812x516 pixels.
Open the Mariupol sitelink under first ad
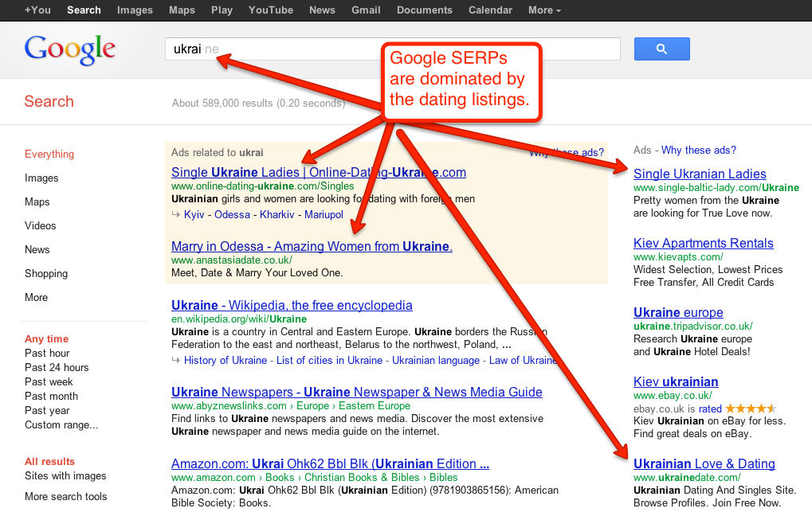(324, 214)
